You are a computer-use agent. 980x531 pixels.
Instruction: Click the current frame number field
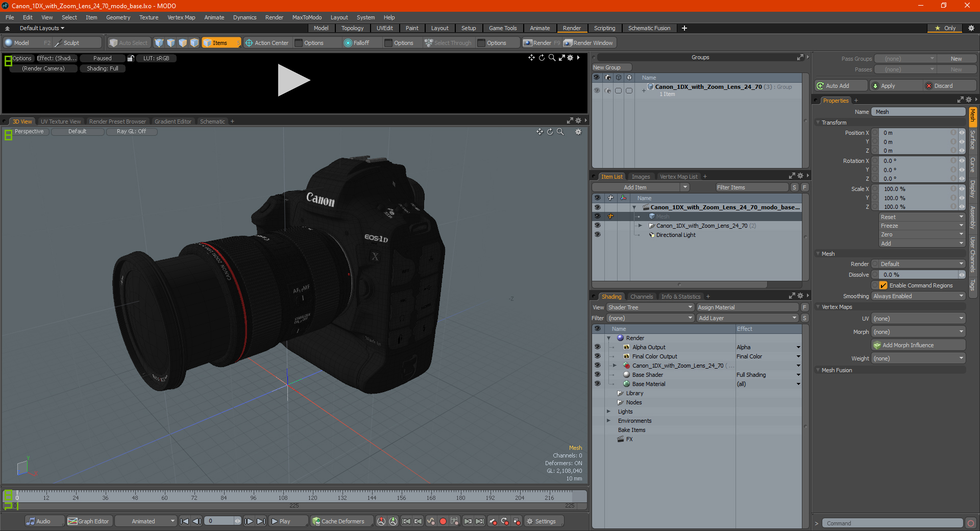[x=220, y=521]
